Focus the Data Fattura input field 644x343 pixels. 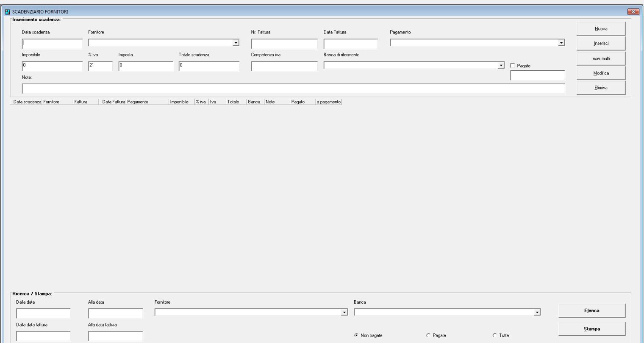click(350, 44)
